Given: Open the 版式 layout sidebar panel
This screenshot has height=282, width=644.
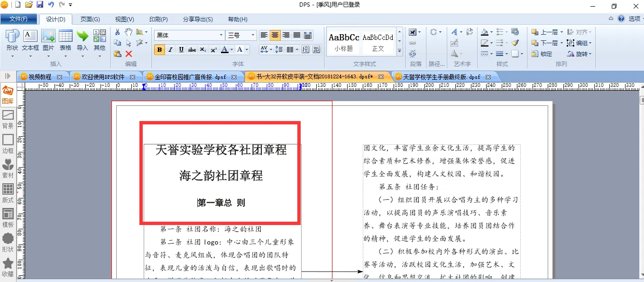Looking at the screenshot, I should pos(8,194).
